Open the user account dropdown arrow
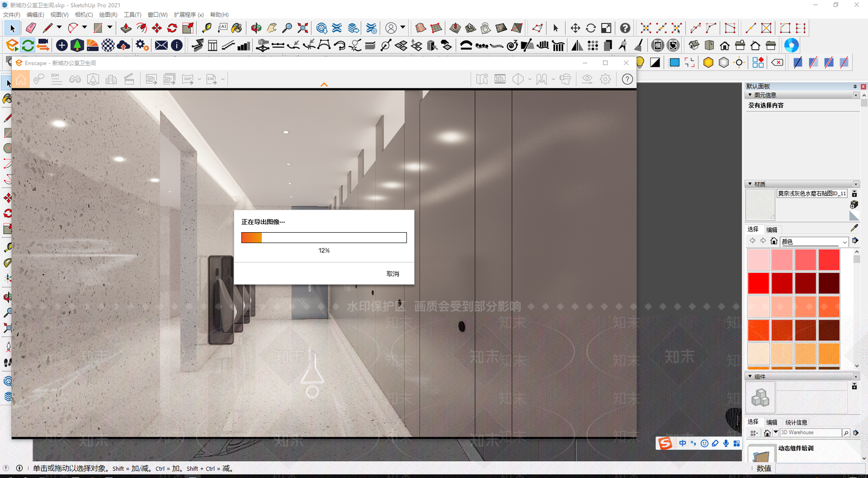The height and width of the screenshot is (478, 868). coord(403,28)
